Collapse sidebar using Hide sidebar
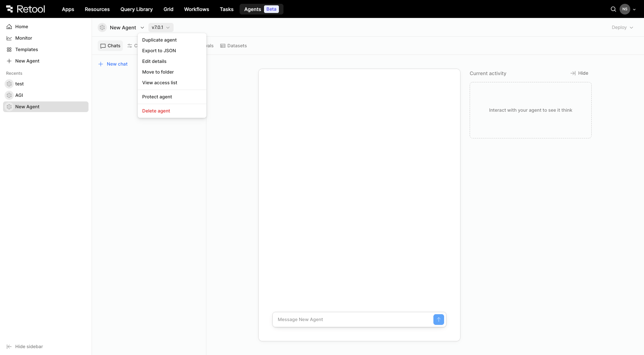This screenshot has width=644, height=355. point(25,347)
